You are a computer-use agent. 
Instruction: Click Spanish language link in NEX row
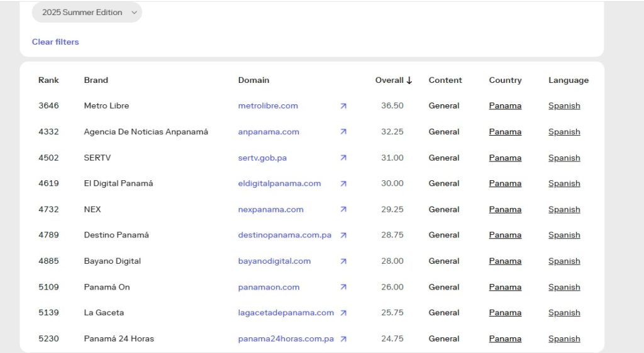(564, 210)
